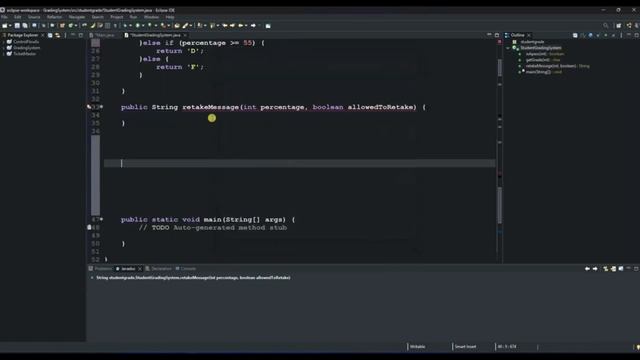Image resolution: width=640 pixels, height=360 pixels.
Task: Click the Forward arrow in Javadoc view toolbar
Action: tap(595, 269)
